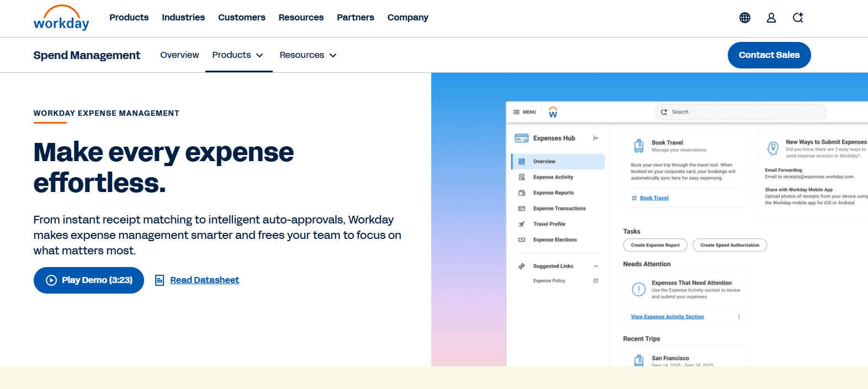868x389 pixels.
Task: Click the Expenses Hub card icon
Action: [x=521, y=138]
